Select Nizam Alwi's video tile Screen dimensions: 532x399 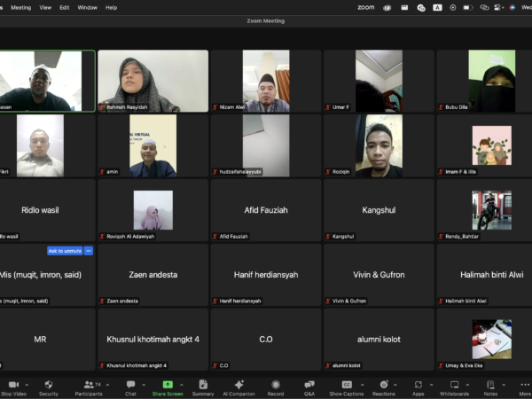pos(266,81)
